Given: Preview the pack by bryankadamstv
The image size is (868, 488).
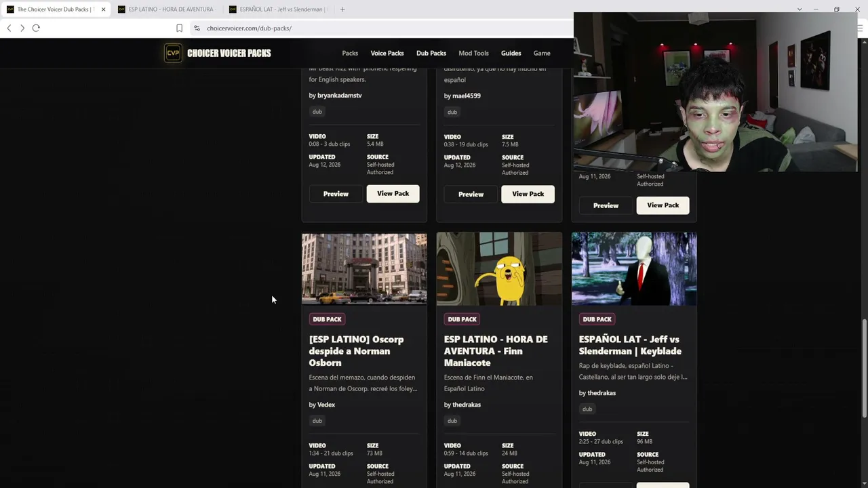Looking at the screenshot, I should (336, 194).
